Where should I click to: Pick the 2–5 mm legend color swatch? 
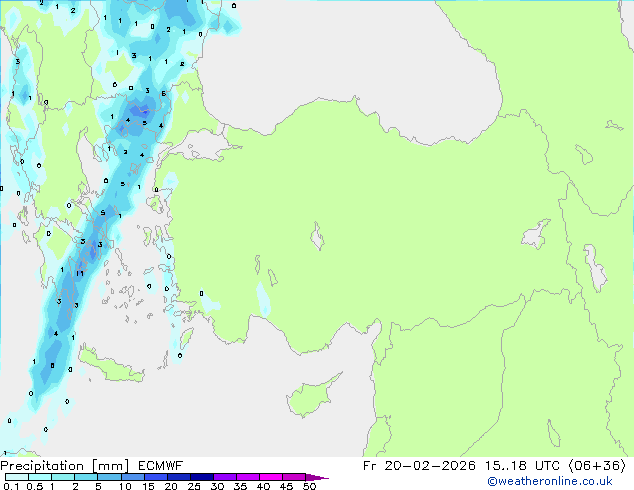tap(87, 477)
